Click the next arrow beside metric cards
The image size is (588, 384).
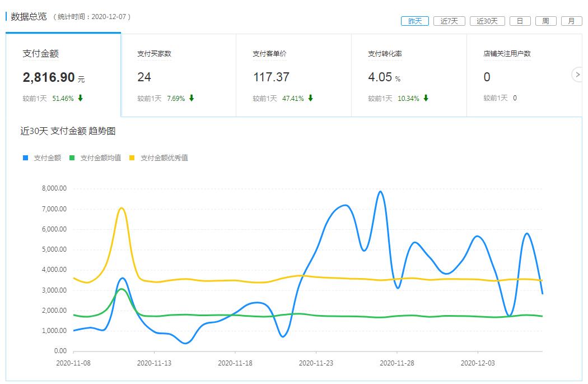point(578,75)
